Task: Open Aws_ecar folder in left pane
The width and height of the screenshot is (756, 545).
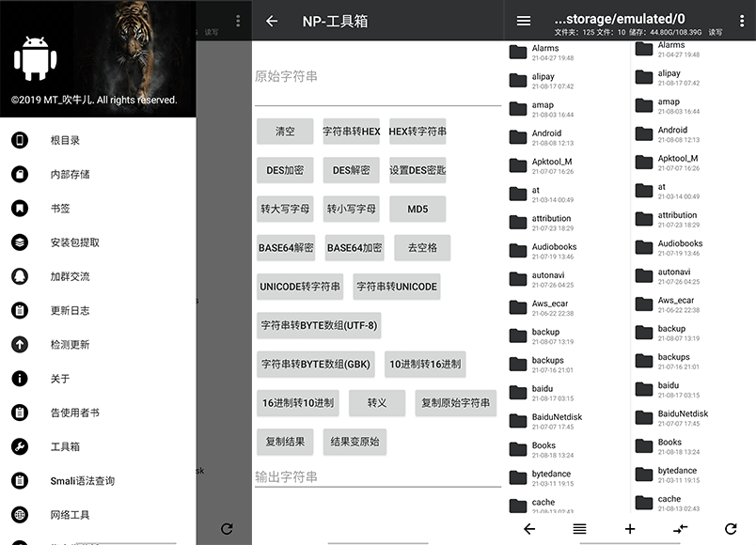Action: coord(566,308)
